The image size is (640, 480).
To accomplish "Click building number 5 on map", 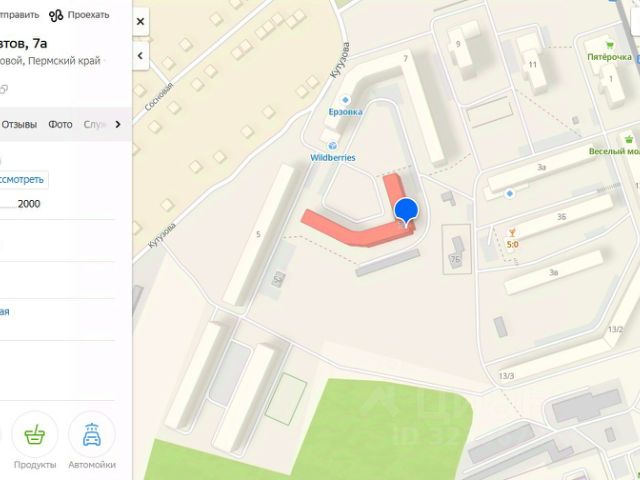I will coord(258,234).
